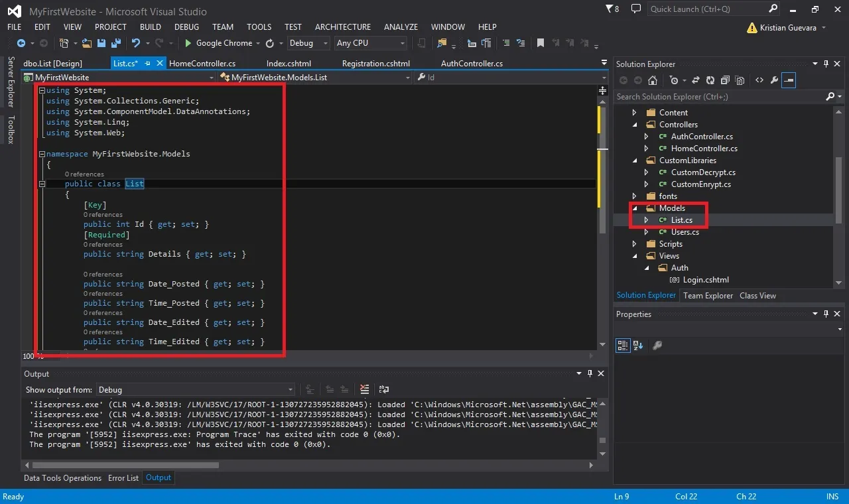Open the Show output from Debug dropdown
The height and width of the screenshot is (504, 849).
coord(196,390)
